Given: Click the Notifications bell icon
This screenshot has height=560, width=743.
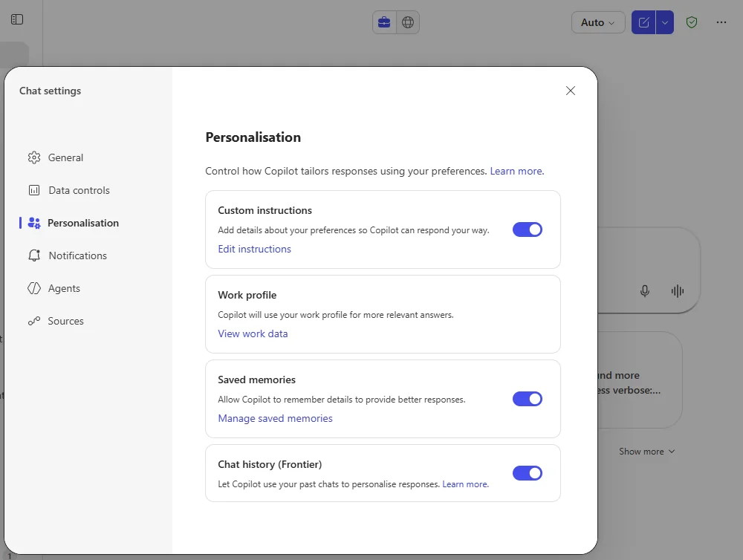Looking at the screenshot, I should 34,255.
